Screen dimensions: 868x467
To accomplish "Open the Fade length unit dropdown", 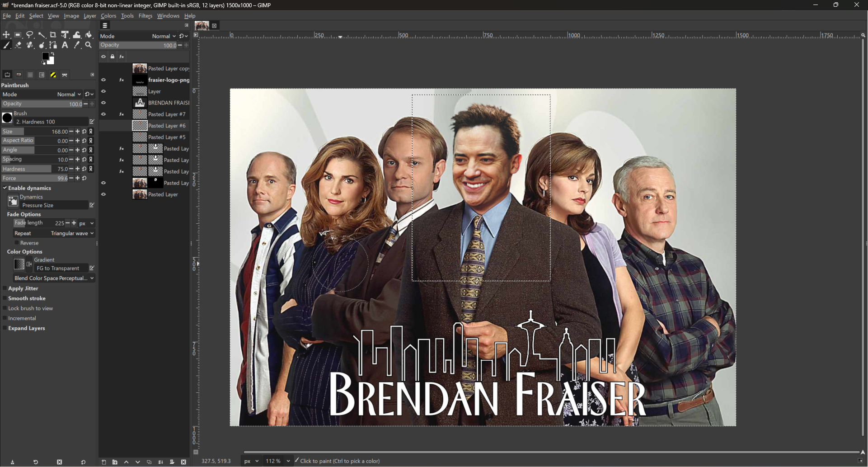I will pos(87,223).
